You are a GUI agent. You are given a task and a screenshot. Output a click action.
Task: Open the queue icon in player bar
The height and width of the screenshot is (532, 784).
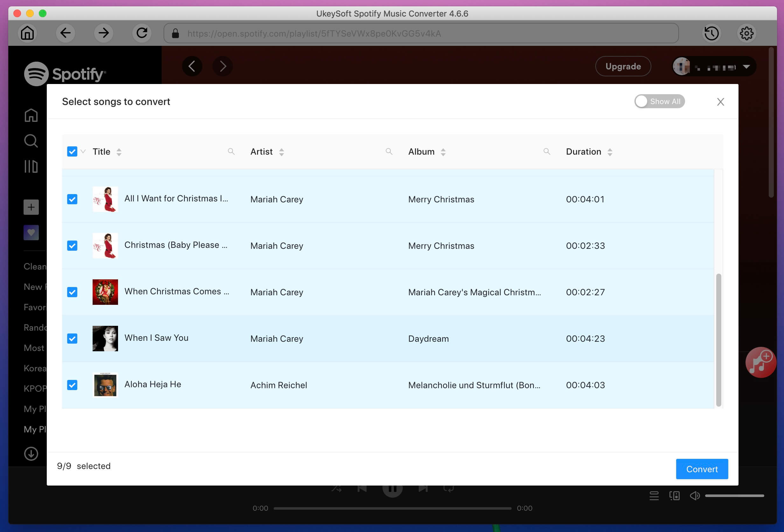(x=654, y=495)
